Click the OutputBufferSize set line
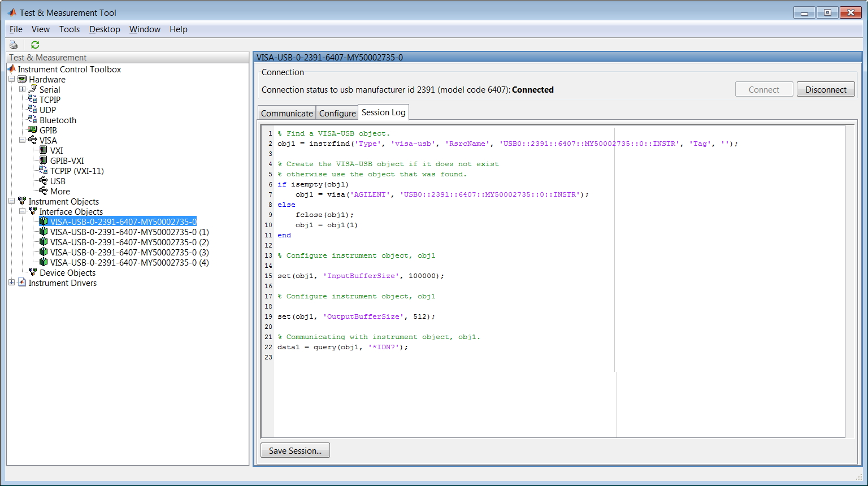Viewport: 868px width, 486px height. click(x=356, y=316)
